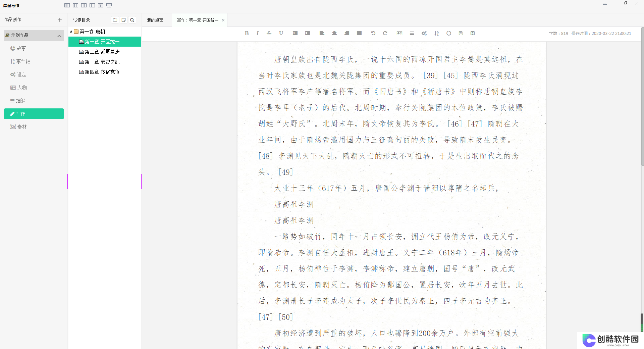Click the 保存时间 timestamp text
Image resolution: width=644 pixels, height=349 pixels.
tap(601, 34)
